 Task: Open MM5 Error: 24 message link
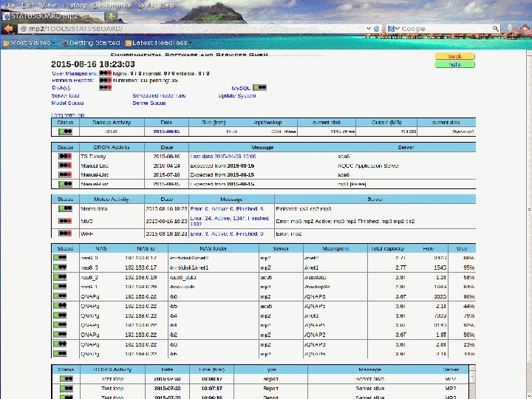coord(230,221)
